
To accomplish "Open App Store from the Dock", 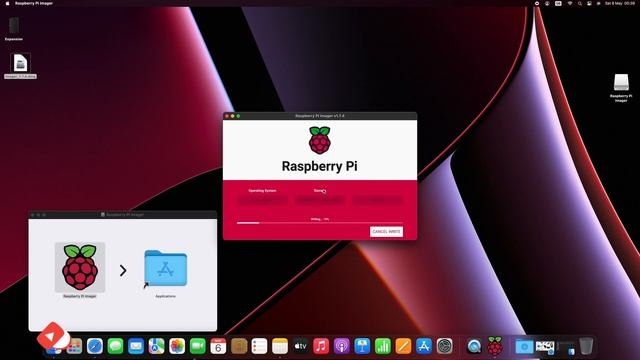I will tap(424, 347).
